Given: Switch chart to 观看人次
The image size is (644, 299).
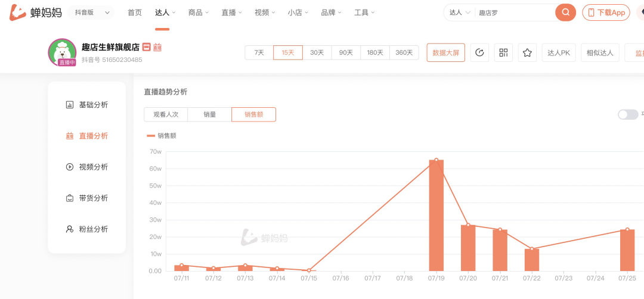Looking at the screenshot, I should coord(166,114).
